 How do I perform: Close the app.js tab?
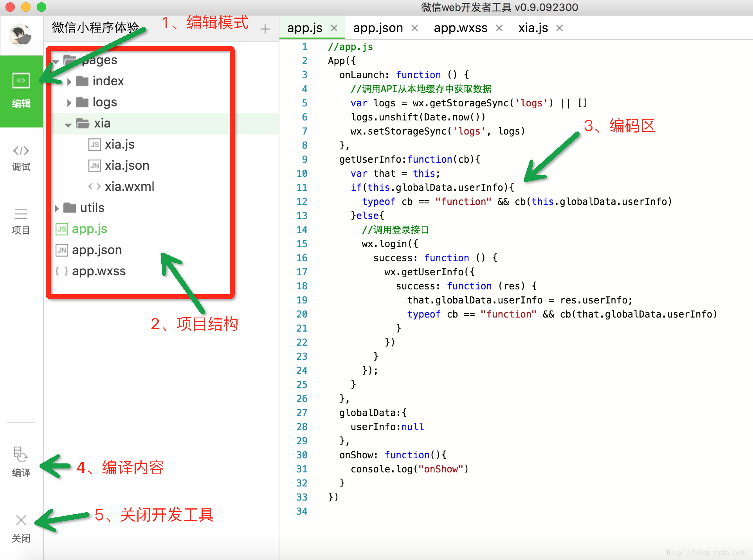pyautogui.click(x=334, y=28)
